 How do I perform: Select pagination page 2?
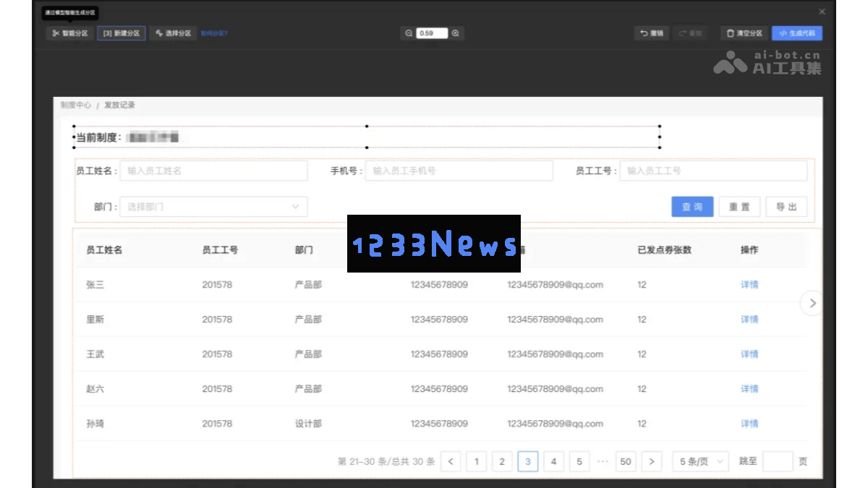(502, 461)
